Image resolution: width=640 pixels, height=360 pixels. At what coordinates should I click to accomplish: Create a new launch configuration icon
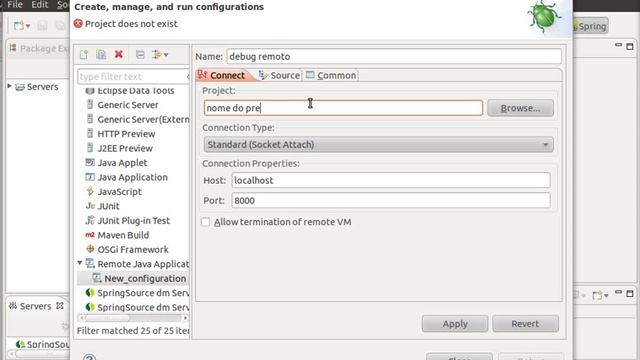(x=84, y=54)
